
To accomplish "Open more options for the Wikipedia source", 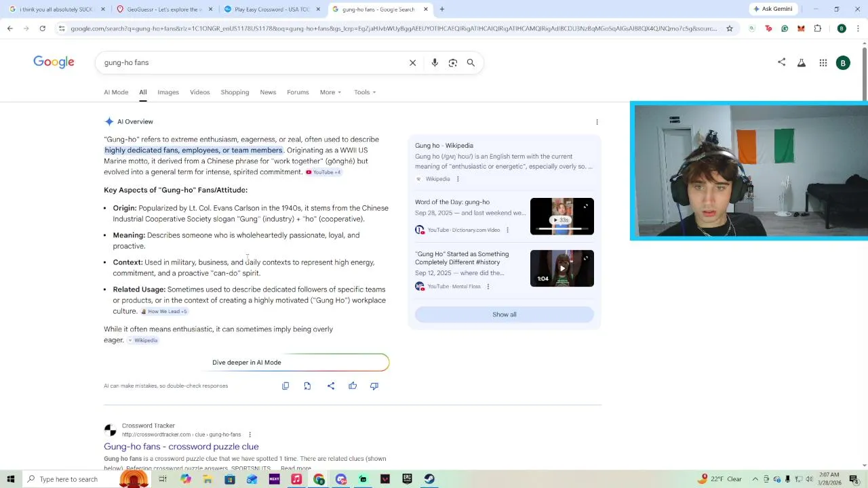I will point(458,179).
